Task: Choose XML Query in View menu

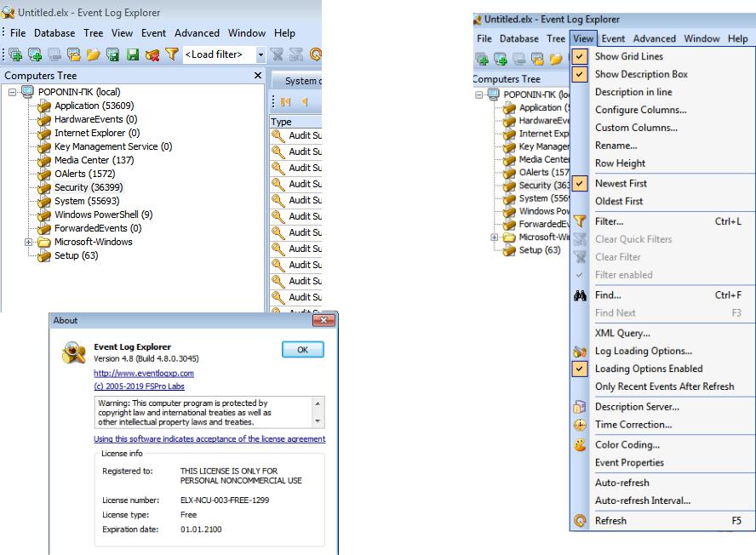Action: point(663,333)
